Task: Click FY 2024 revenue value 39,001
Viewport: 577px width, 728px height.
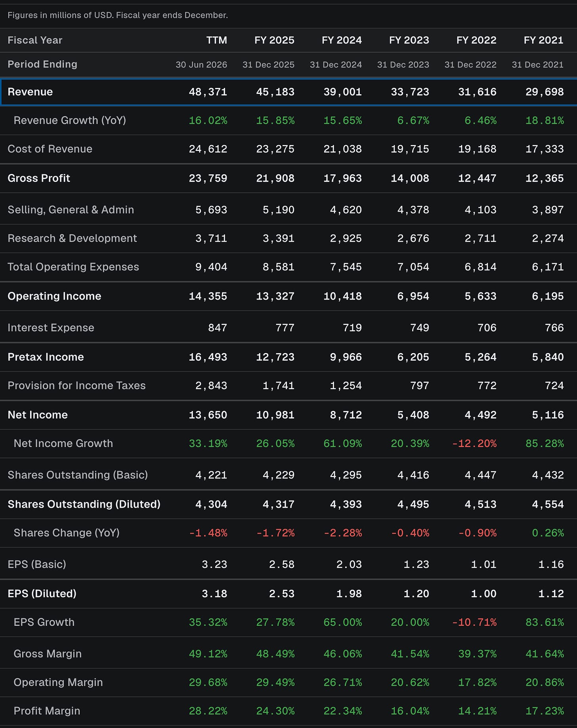Action: pyautogui.click(x=342, y=92)
